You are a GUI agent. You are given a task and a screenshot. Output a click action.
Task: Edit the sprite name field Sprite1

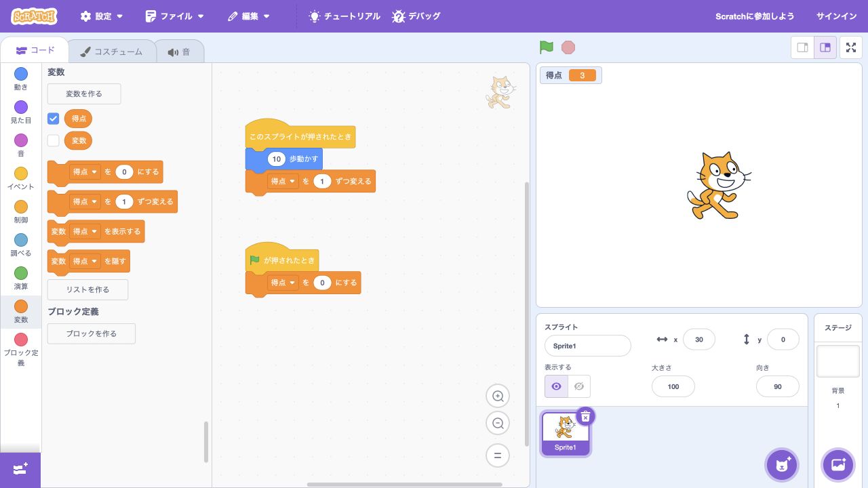[588, 346]
